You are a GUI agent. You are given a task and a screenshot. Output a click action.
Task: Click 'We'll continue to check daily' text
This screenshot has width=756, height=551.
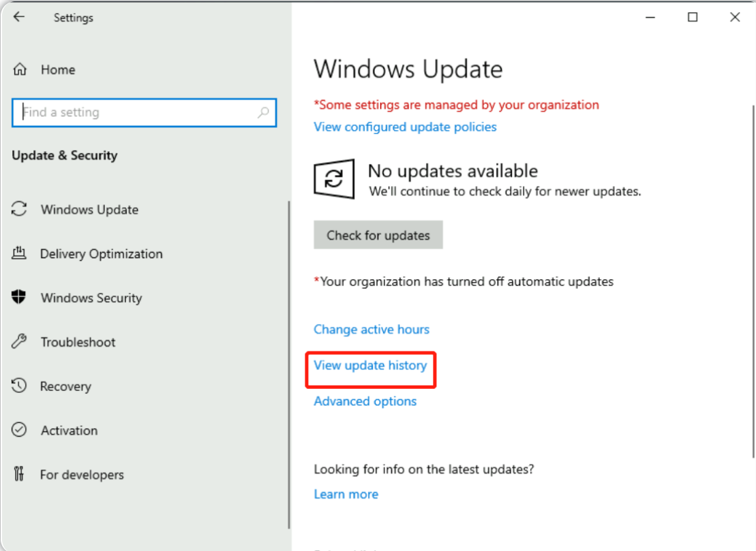click(505, 191)
